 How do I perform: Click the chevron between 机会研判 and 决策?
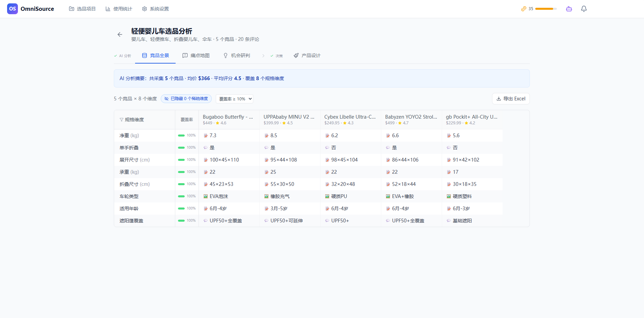point(263,55)
